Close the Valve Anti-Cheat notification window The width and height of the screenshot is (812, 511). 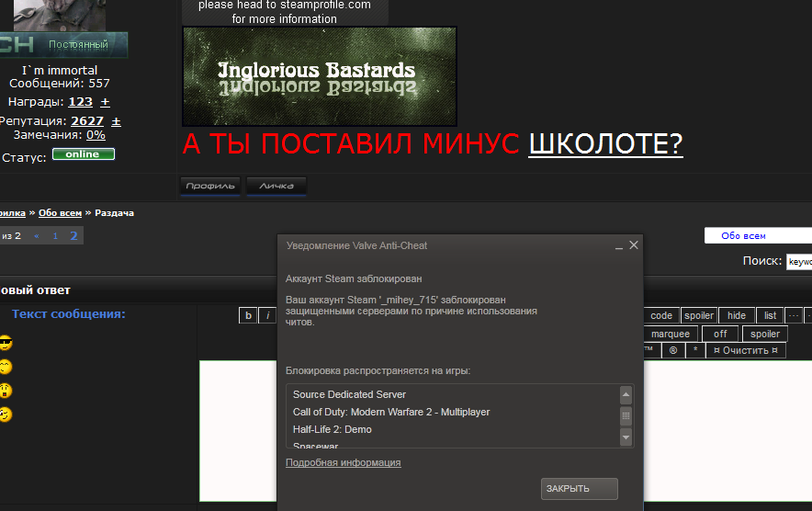point(634,245)
